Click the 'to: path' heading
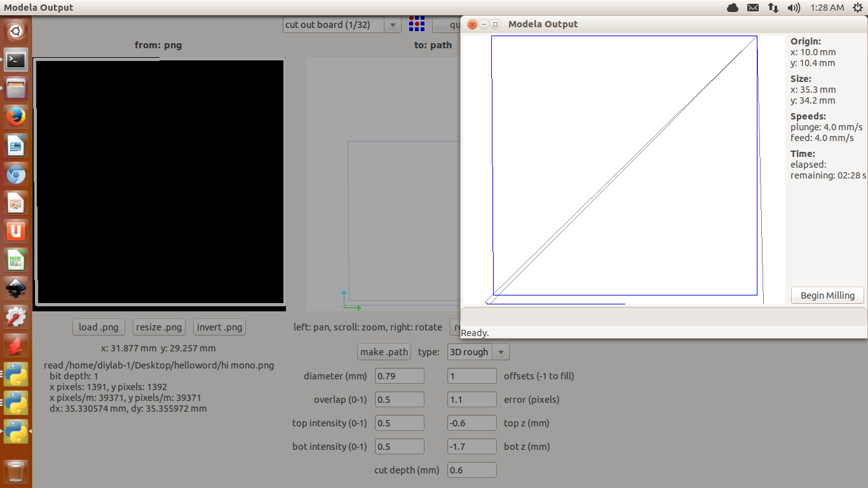This screenshot has height=488, width=868. point(433,45)
